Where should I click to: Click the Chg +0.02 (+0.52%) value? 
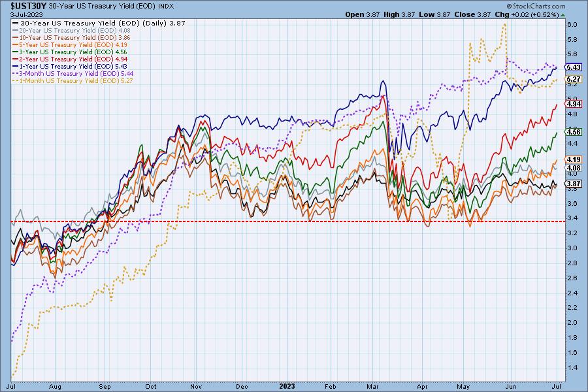(x=527, y=14)
